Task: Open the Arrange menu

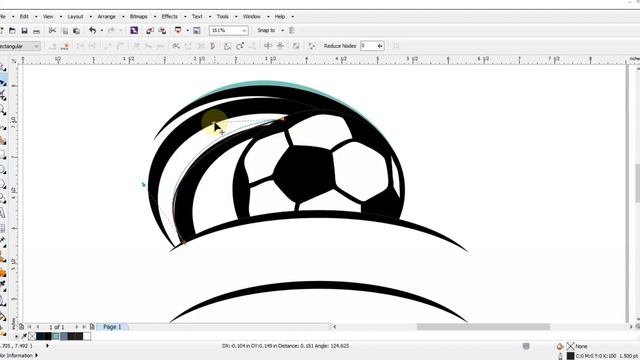Action: point(107,17)
